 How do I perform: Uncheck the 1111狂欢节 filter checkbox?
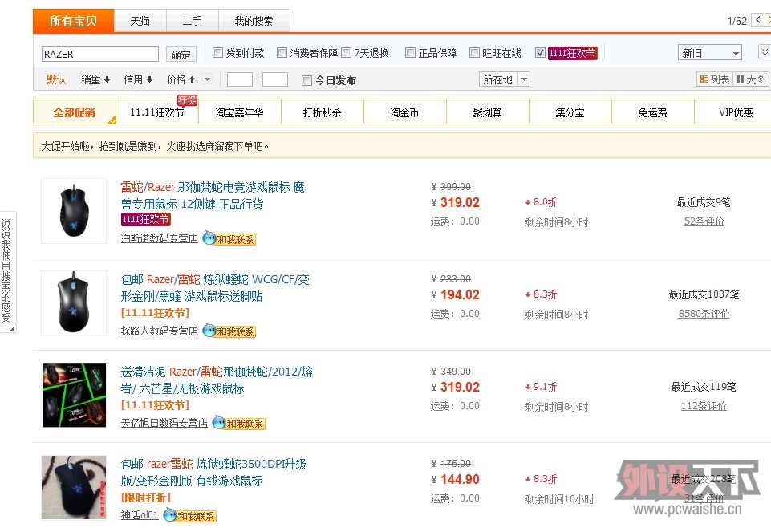pyautogui.click(x=541, y=53)
